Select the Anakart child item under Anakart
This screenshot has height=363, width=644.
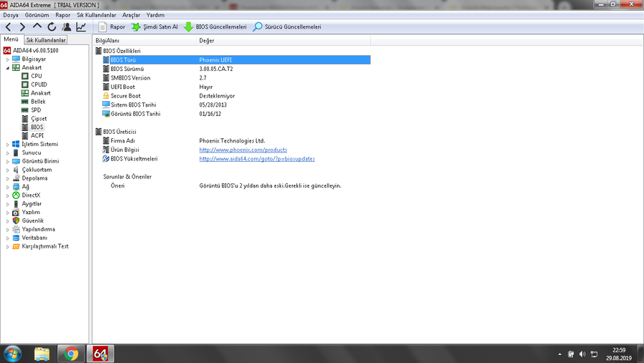pyautogui.click(x=40, y=93)
